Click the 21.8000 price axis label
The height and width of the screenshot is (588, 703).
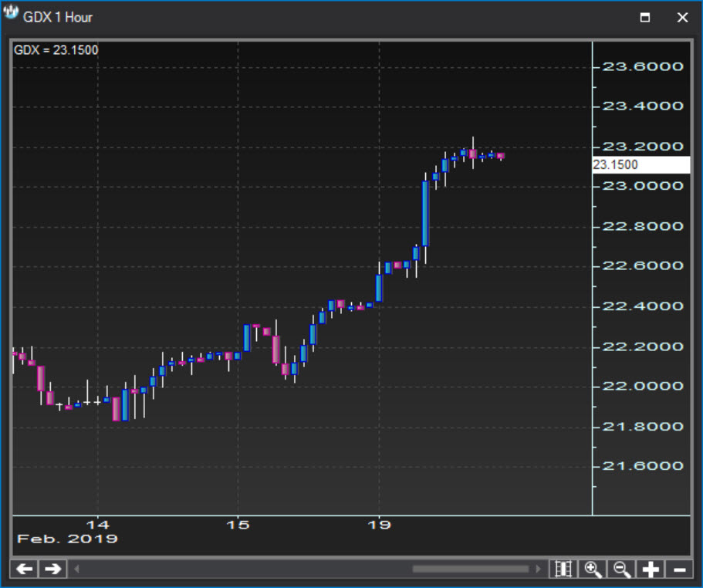pos(643,426)
